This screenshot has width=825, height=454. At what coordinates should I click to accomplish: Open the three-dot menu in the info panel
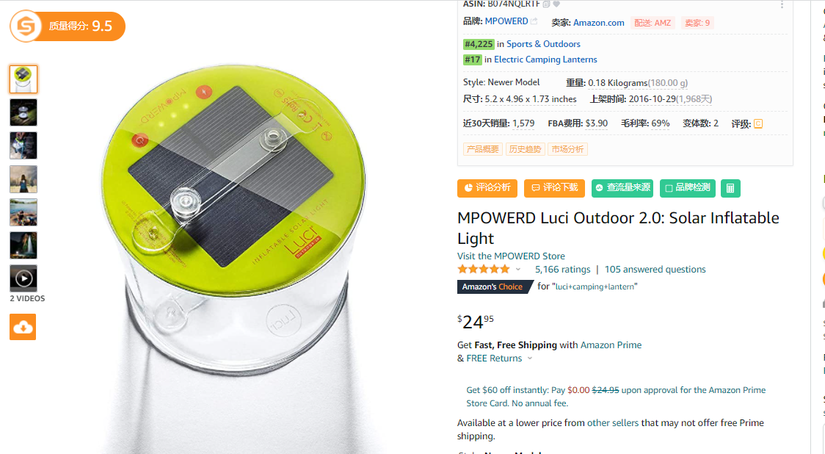pyautogui.click(x=782, y=5)
